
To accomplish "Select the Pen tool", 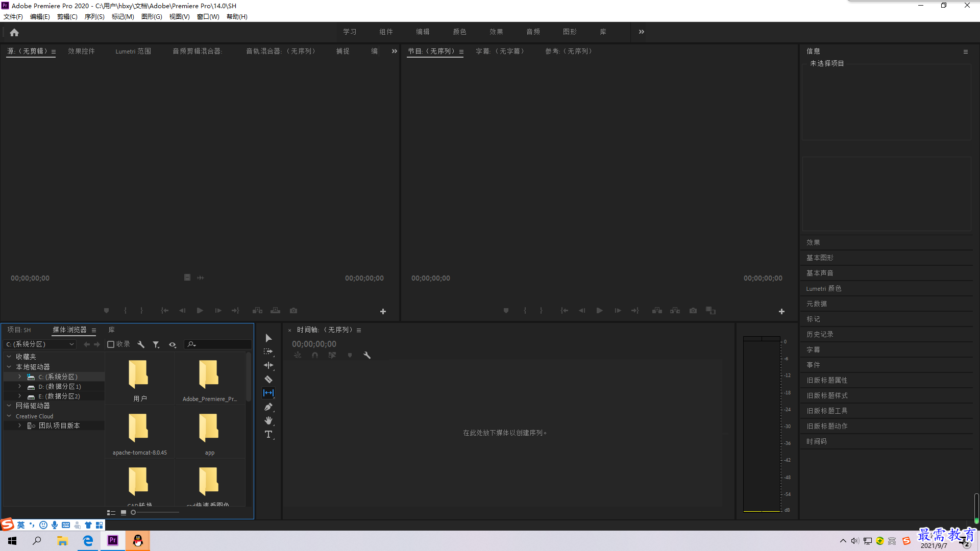I will click(268, 407).
